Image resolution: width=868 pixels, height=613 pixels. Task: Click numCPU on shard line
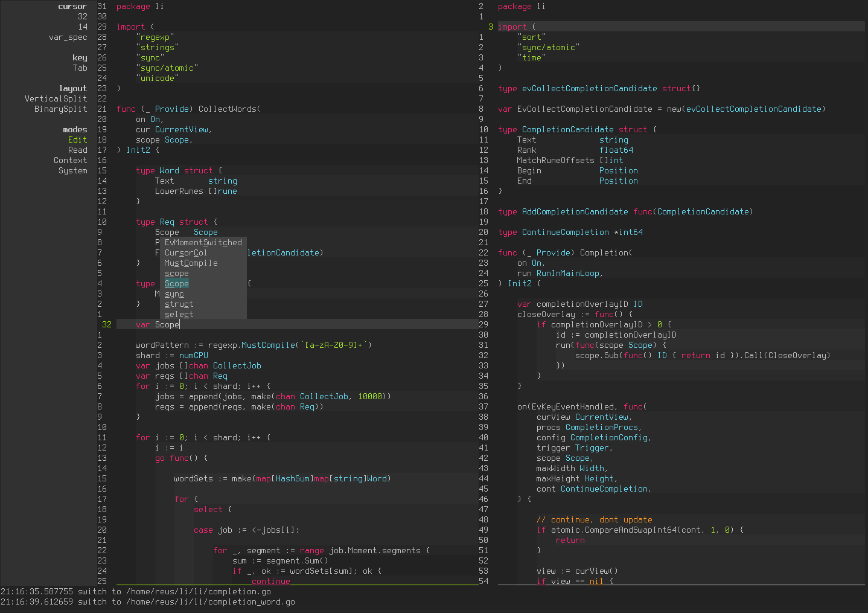click(x=193, y=355)
